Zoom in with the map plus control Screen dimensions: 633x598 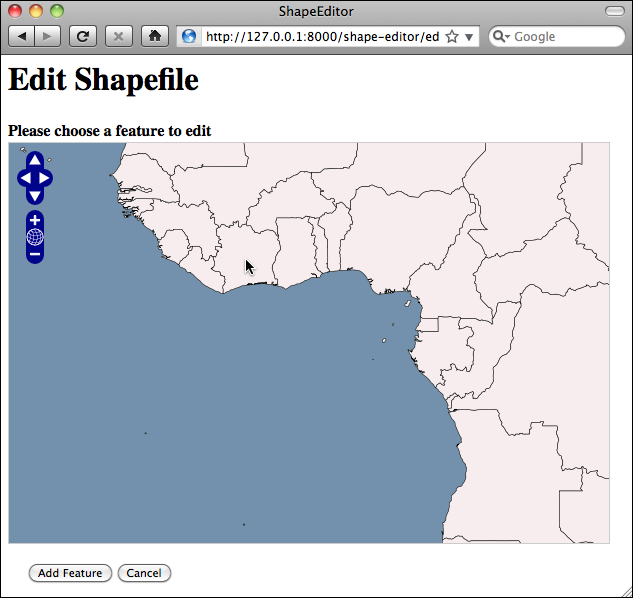coord(35,220)
